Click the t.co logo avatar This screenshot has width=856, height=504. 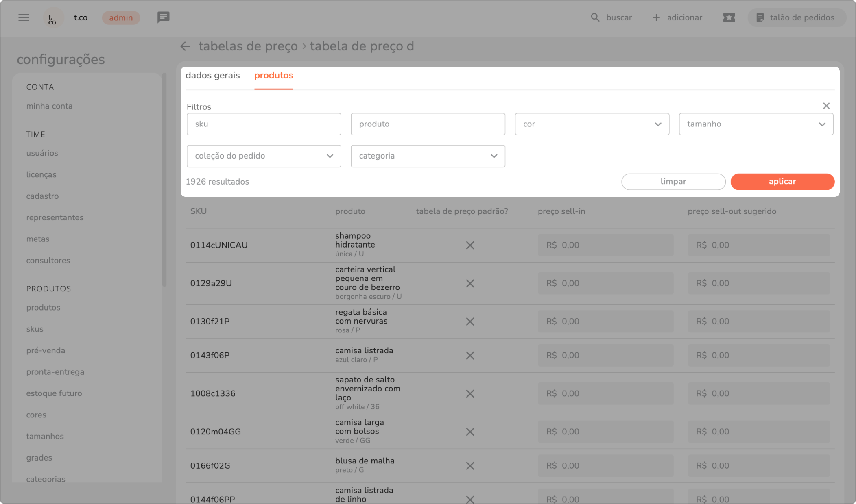pos(53,18)
